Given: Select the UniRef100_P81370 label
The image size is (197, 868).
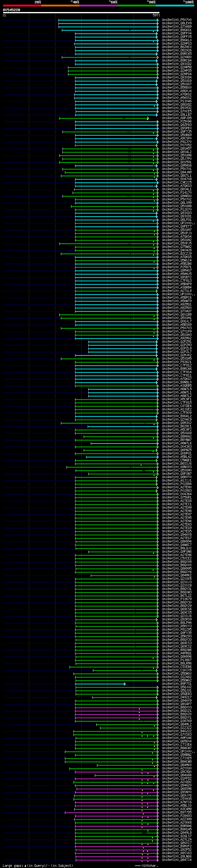Looking at the screenshot, I should point(177,142).
